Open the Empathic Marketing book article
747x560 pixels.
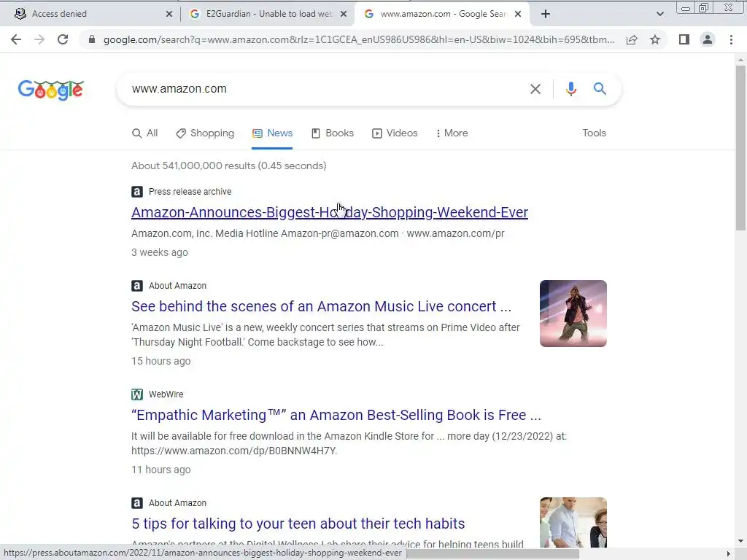[x=336, y=415]
